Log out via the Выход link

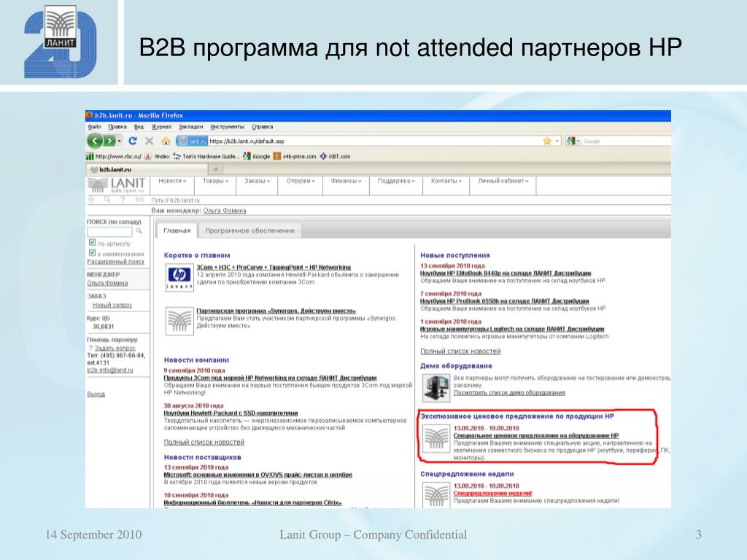click(96, 394)
